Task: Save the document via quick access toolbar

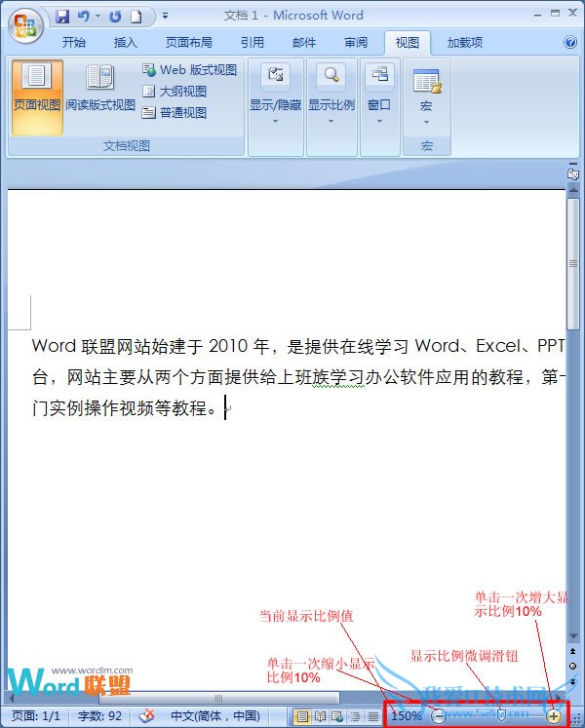Action: (62, 17)
